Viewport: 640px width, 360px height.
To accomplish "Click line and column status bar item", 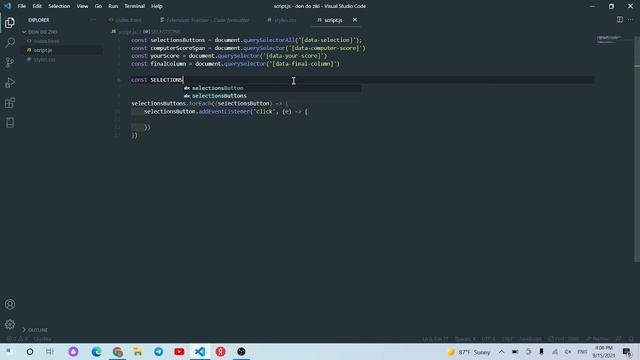I will click(x=435, y=339).
